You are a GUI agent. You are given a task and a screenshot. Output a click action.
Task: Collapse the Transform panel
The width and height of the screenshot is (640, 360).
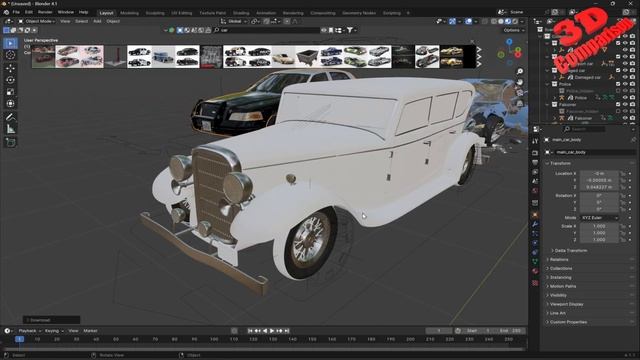[x=560, y=163]
